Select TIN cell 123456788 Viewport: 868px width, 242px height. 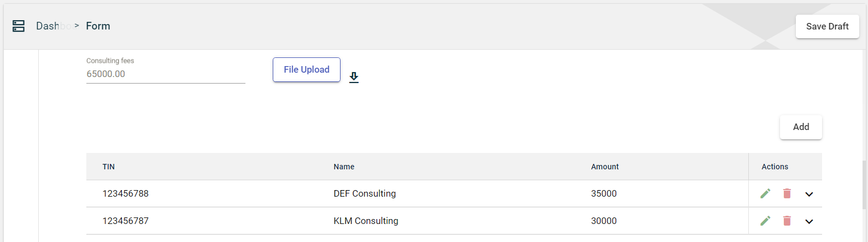click(x=126, y=193)
